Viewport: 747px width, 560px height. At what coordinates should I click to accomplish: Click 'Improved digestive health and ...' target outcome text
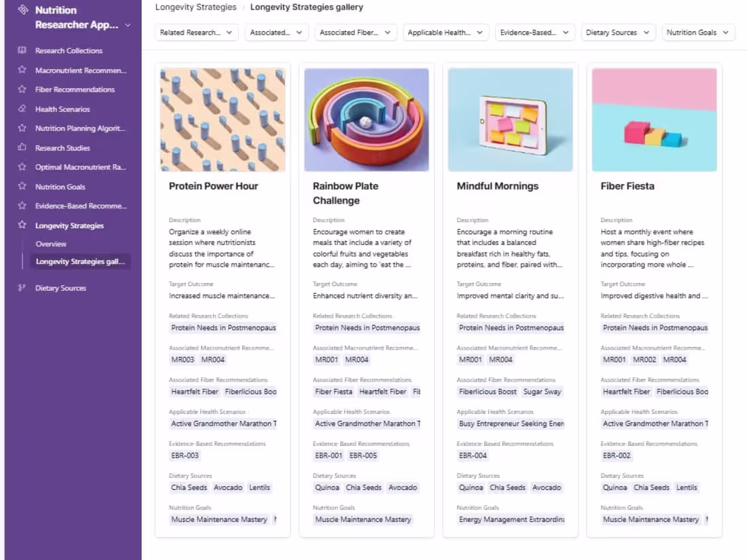click(654, 296)
